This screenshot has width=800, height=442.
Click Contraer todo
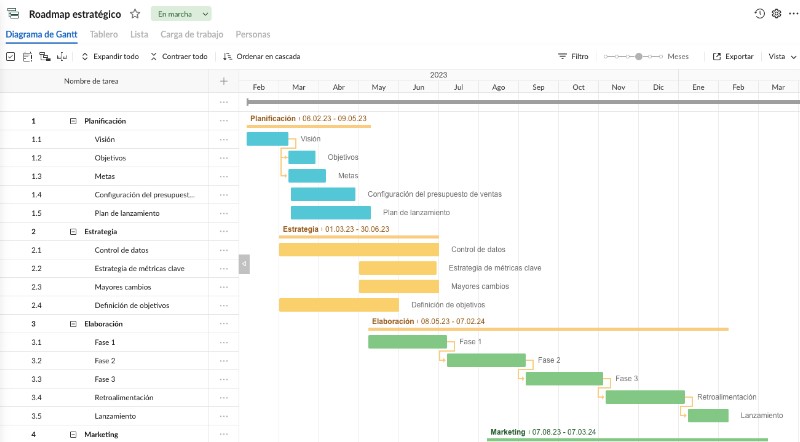pos(179,57)
